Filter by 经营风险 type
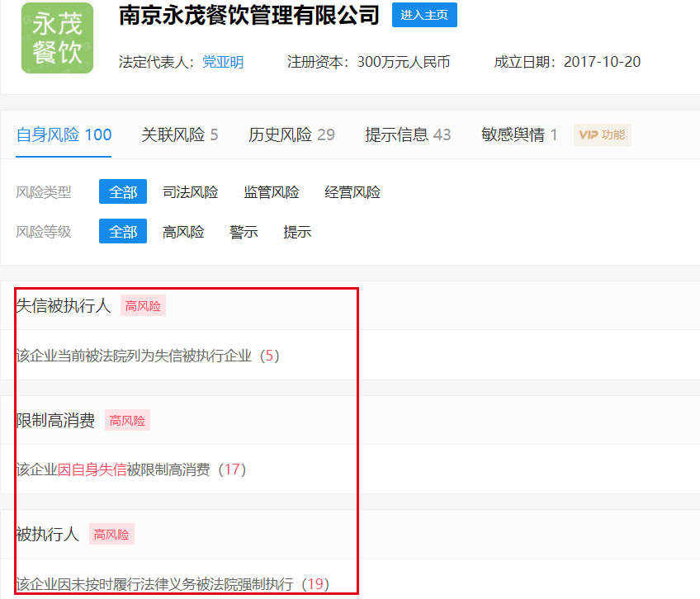 click(352, 192)
